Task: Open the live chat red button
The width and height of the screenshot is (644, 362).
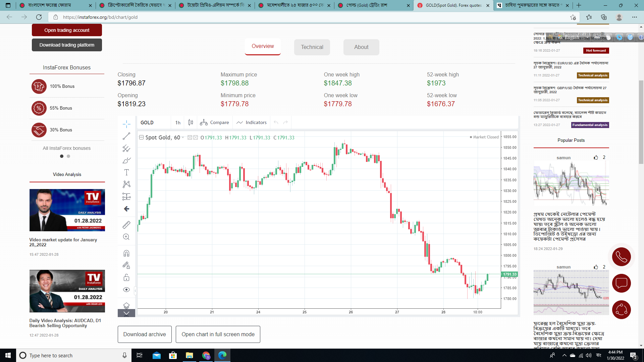Action: 622,283
